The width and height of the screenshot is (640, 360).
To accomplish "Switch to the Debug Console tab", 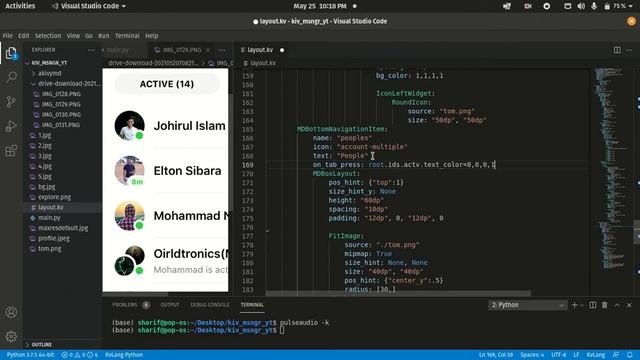I will click(x=210, y=305).
